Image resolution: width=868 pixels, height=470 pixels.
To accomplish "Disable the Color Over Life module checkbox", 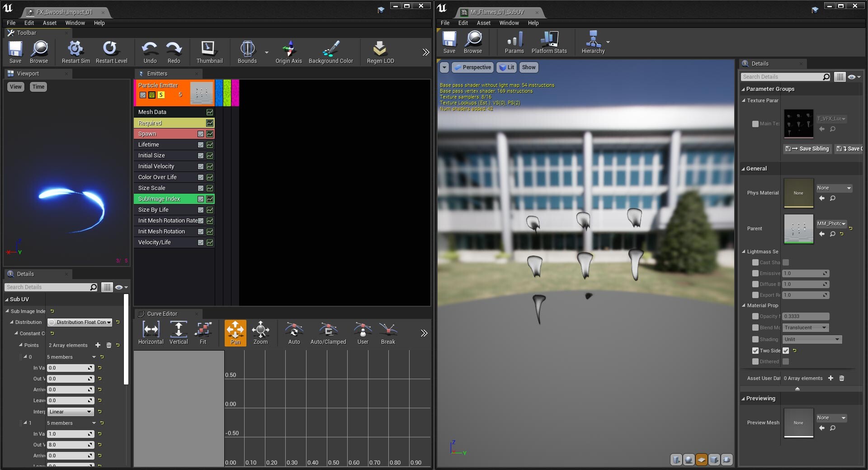I will [200, 177].
